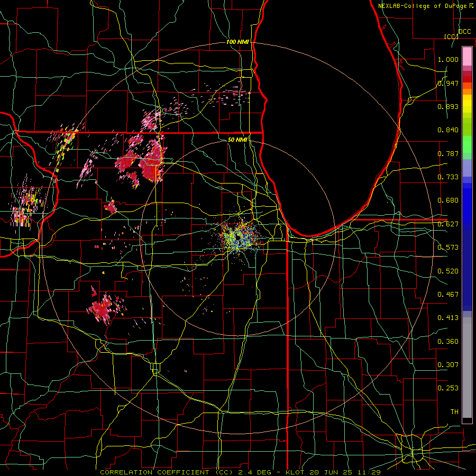Click the 2.4 DEG elevation text
476x476 pixels.
254,472
